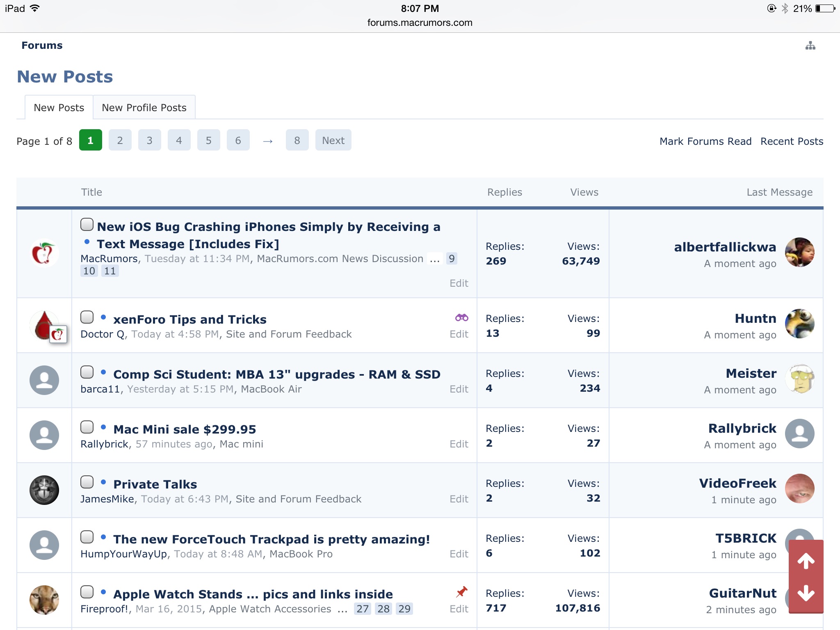The height and width of the screenshot is (630, 840).
Task: Click the Mark Forums Read link
Action: 705,142
